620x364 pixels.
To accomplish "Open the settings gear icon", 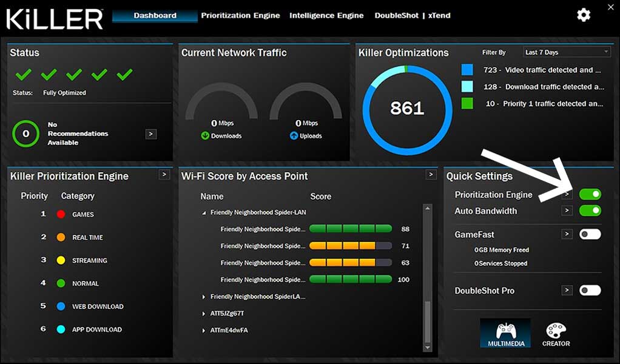I will [584, 15].
